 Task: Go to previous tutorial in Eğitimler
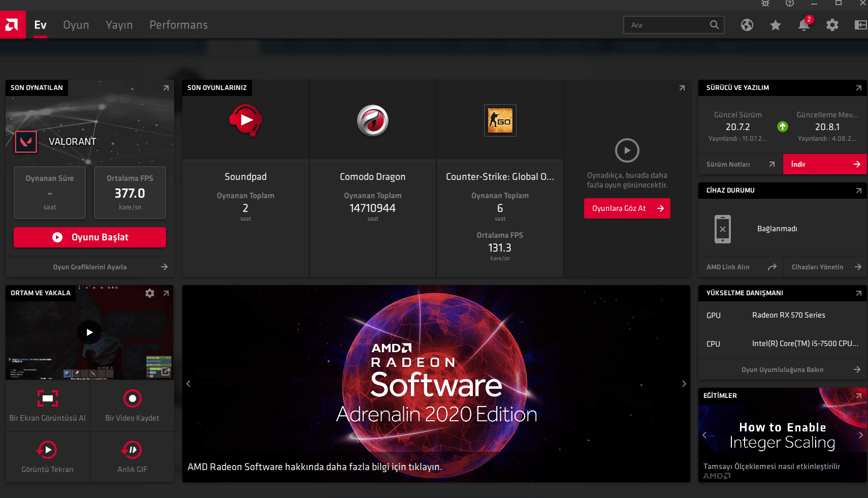(704, 435)
